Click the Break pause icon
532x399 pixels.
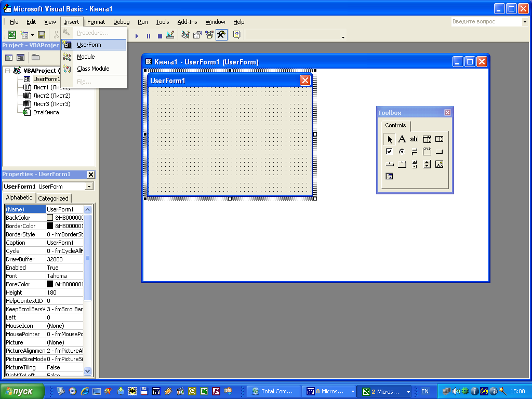pos(148,36)
